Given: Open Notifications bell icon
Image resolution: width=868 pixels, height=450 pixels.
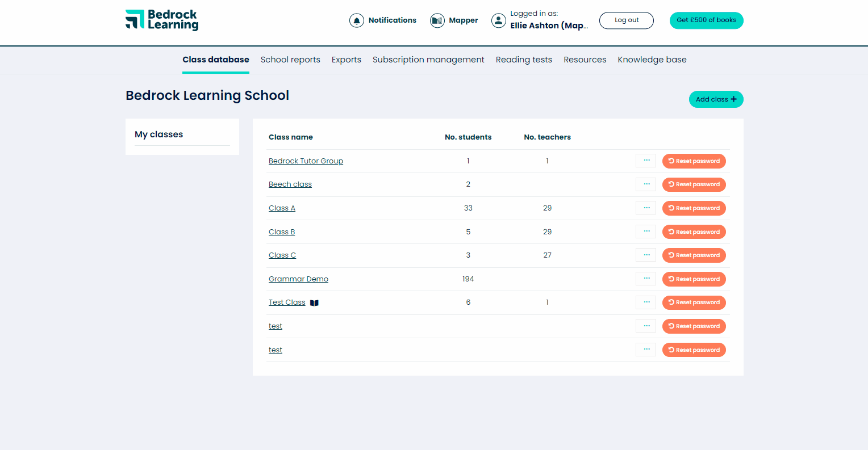Looking at the screenshot, I should pyautogui.click(x=357, y=20).
